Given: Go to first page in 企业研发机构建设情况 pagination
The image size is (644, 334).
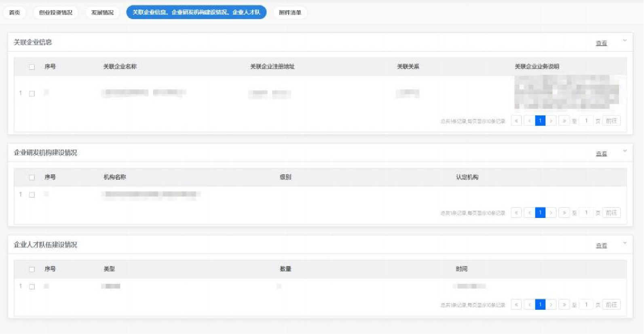Looking at the screenshot, I should click(516, 213).
